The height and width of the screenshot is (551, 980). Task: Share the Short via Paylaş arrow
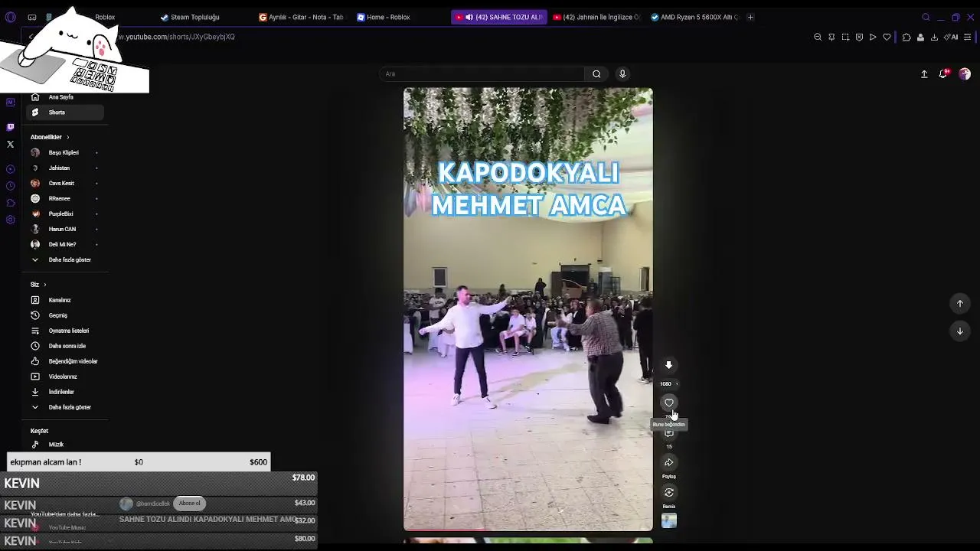[669, 462]
